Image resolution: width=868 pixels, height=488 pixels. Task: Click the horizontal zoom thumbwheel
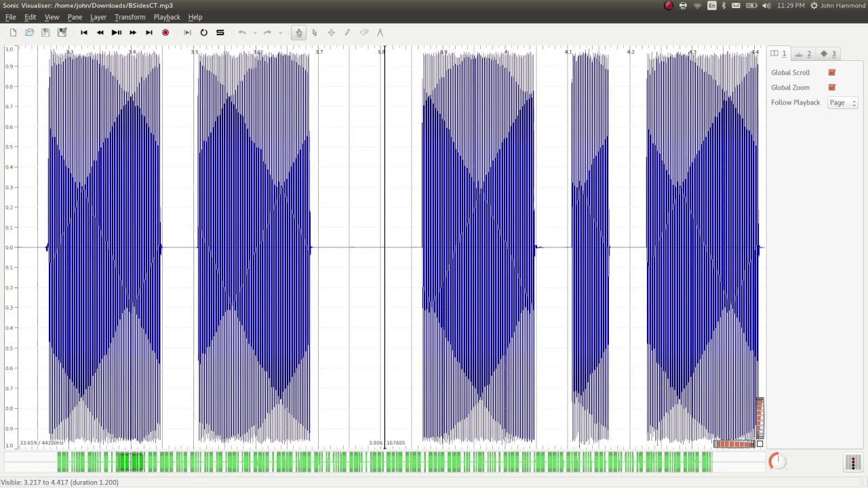click(x=734, y=444)
